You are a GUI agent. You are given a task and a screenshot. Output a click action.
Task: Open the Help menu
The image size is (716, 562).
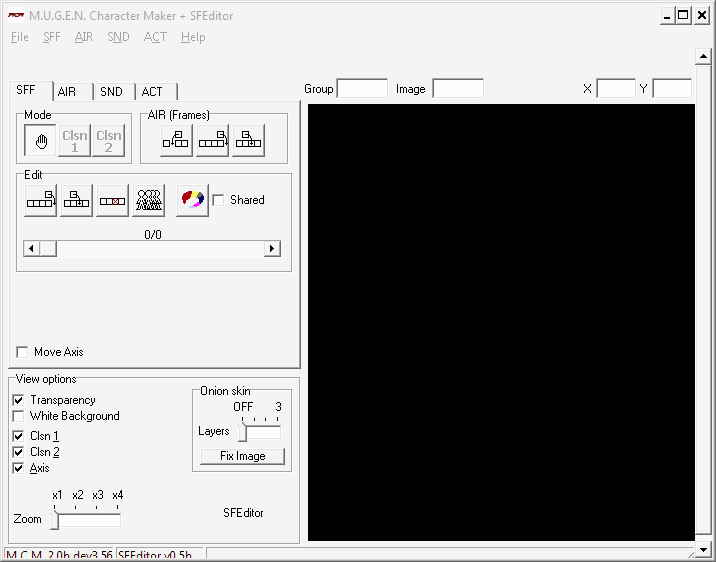click(193, 37)
